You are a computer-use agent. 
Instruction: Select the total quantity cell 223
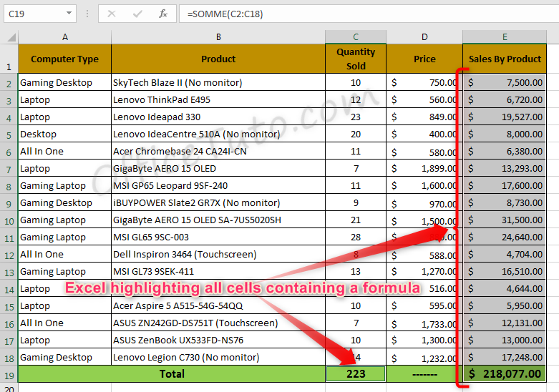click(x=356, y=374)
